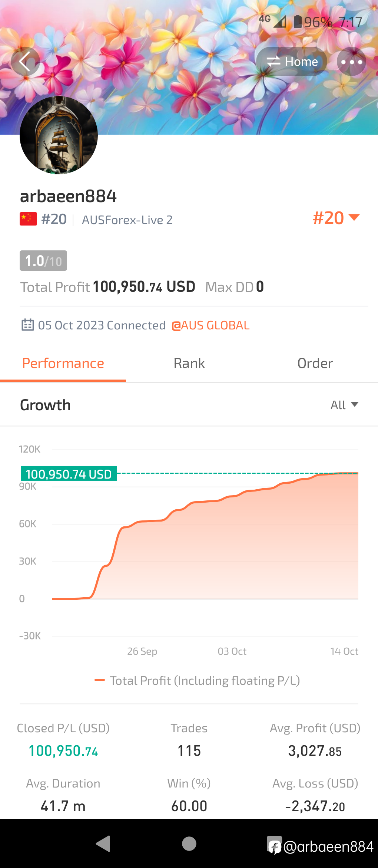Tap the Facebook icon in watermark
Screen dimensions: 378x868
click(x=275, y=846)
